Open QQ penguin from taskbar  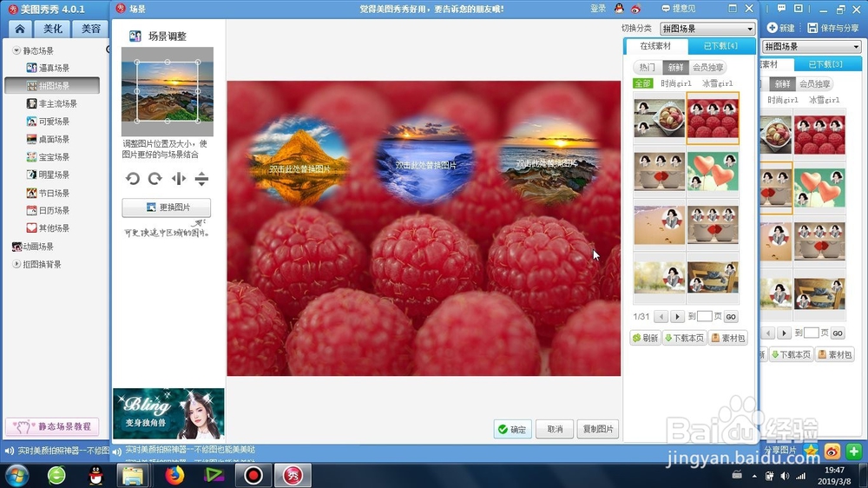click(95, 475)
